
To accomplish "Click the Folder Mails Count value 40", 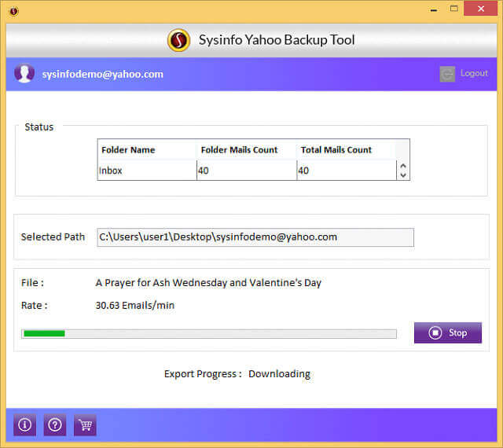I will pyautogui.click(x=204, y=171).
